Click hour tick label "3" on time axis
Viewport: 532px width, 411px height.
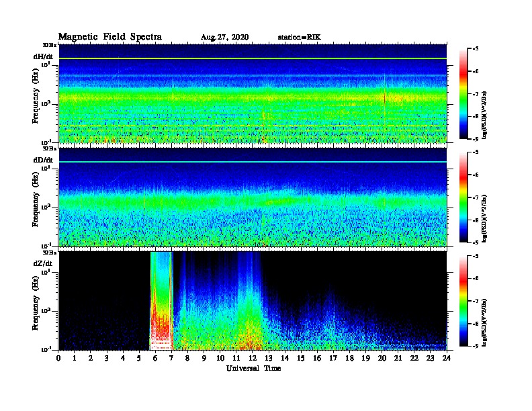point(107,358)
